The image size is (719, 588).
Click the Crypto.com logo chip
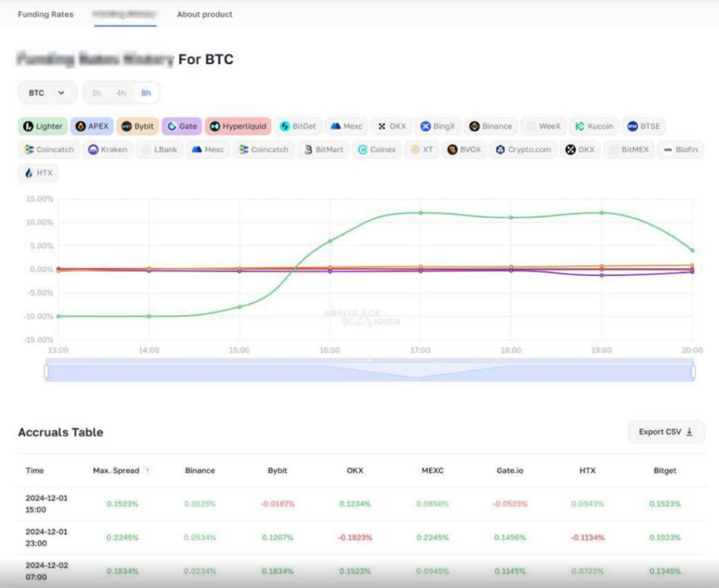(523, 150)
